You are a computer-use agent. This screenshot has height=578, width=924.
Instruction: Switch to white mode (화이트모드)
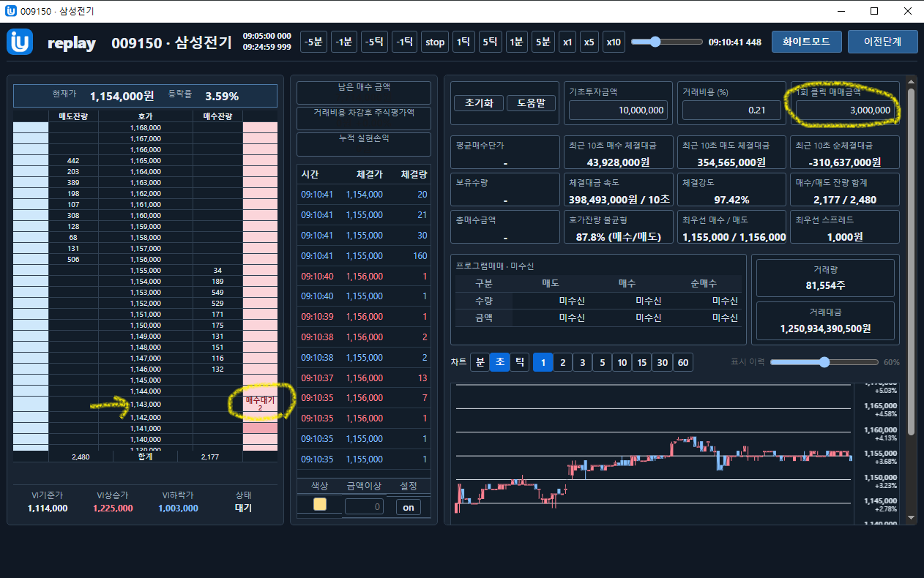(x=806, y=42)
